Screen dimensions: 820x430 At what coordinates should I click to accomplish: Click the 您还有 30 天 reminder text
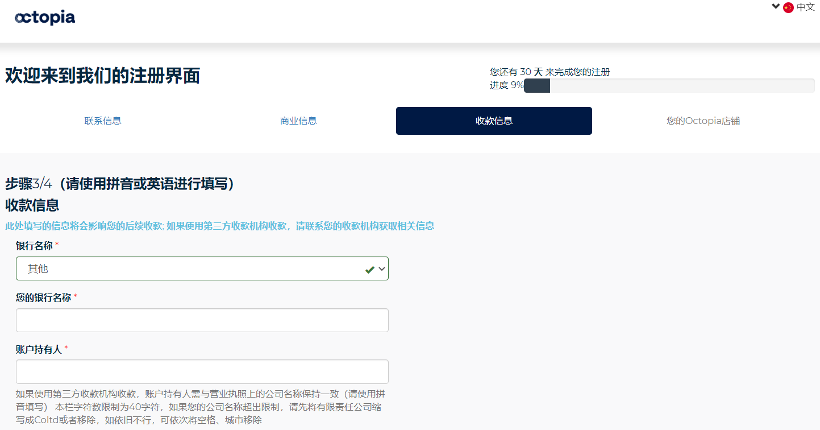(550, 72)
